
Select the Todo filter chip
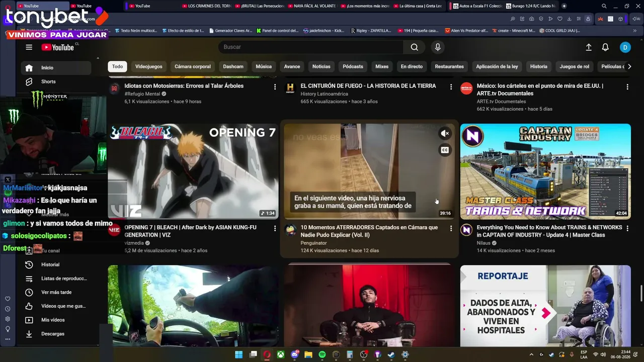pos(117,66)
